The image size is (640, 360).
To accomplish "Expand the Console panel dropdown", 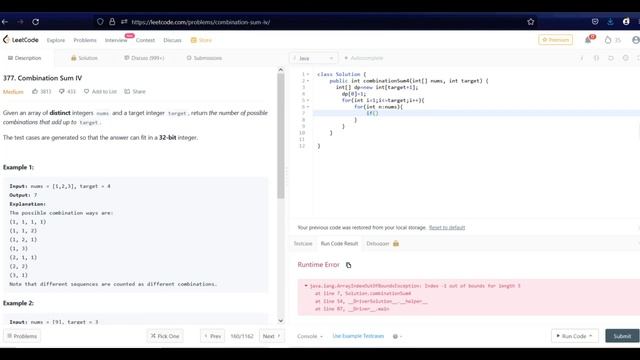I will [310, 336].
